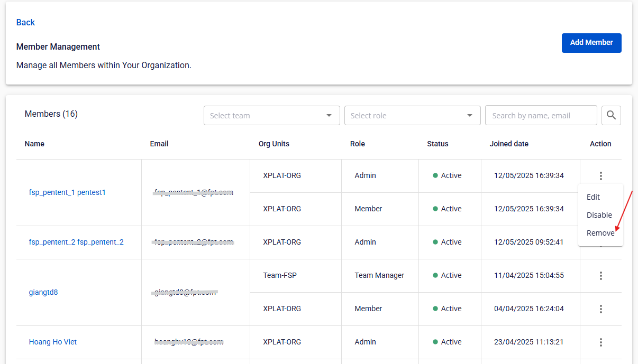Click the Joined date column header

(509, 144)
